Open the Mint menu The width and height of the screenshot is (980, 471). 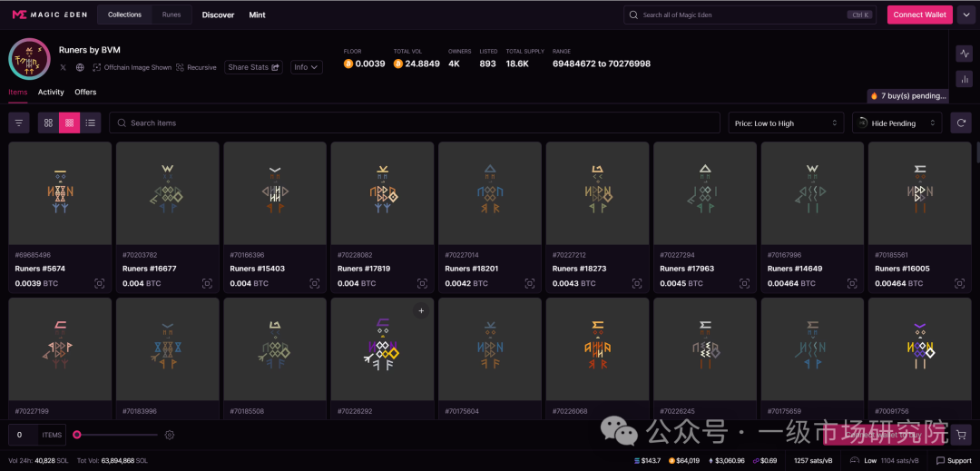(257, 15)
